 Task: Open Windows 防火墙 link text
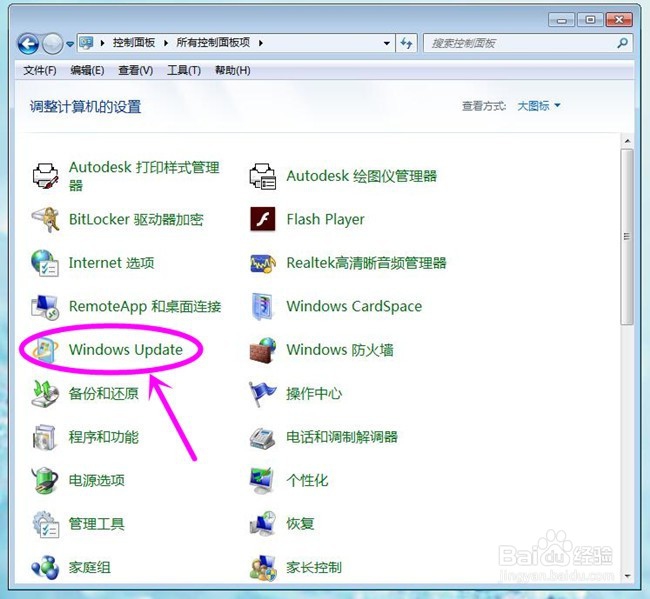340,350
